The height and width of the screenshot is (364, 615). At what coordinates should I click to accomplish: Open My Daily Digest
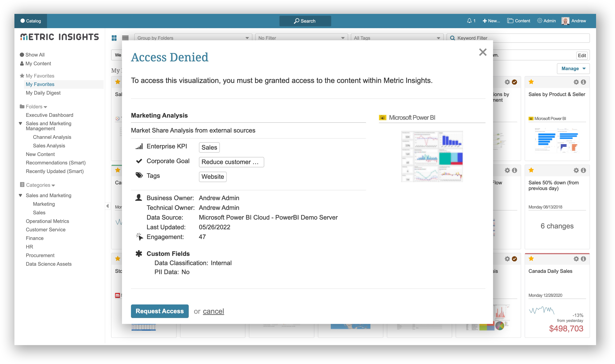[x=43, y=93]
